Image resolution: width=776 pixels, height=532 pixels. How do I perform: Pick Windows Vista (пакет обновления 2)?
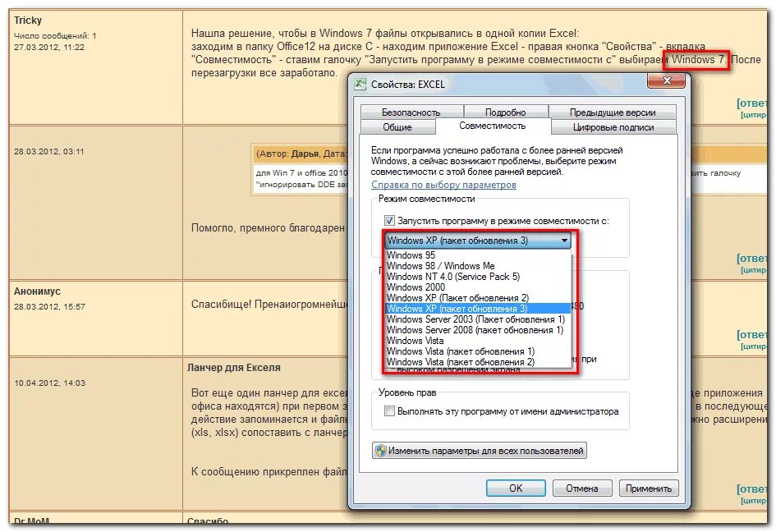[478, 362]
